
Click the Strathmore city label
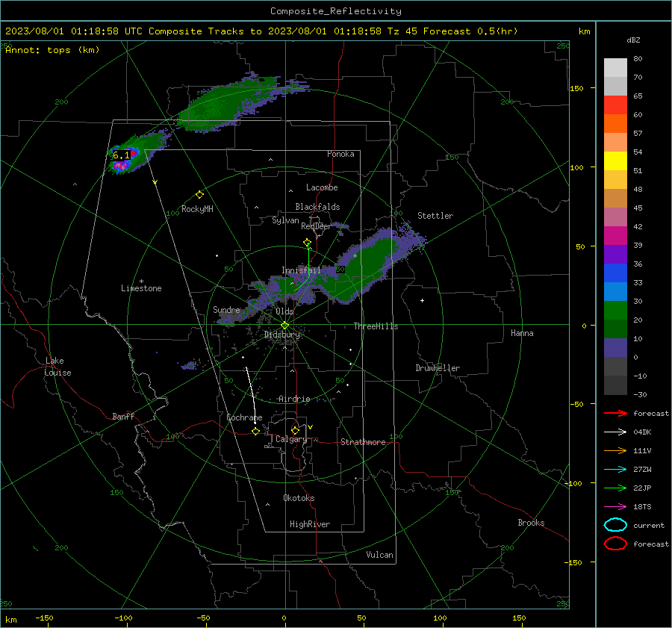pos(363,442)
